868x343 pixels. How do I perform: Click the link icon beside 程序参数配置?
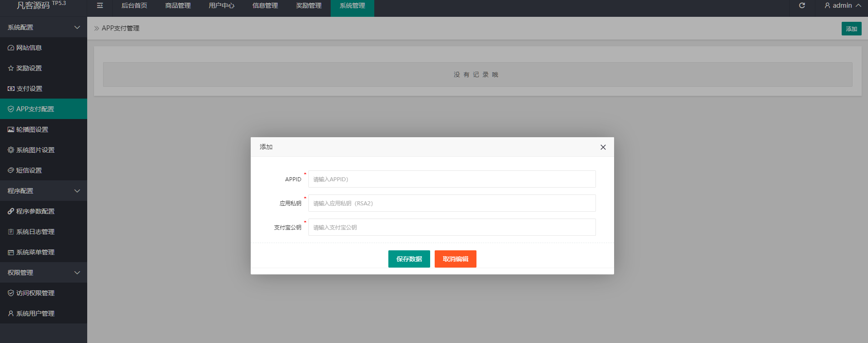(11, 211)
